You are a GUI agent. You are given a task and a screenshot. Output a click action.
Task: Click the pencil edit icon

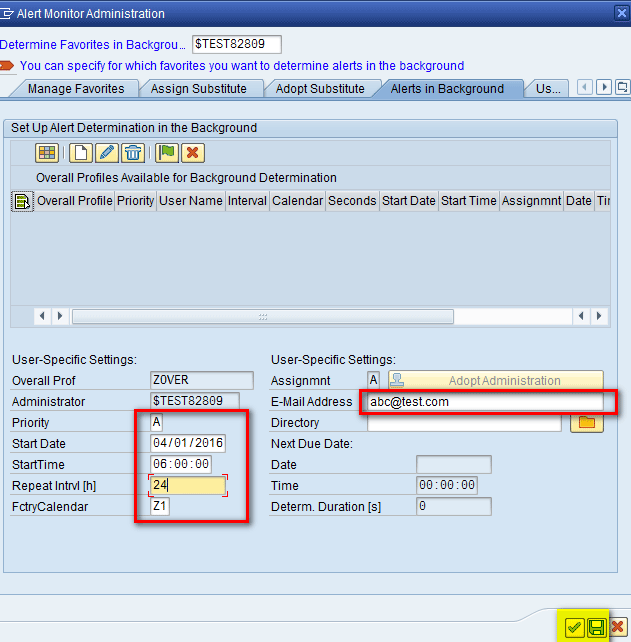click(x=106, y=153)
